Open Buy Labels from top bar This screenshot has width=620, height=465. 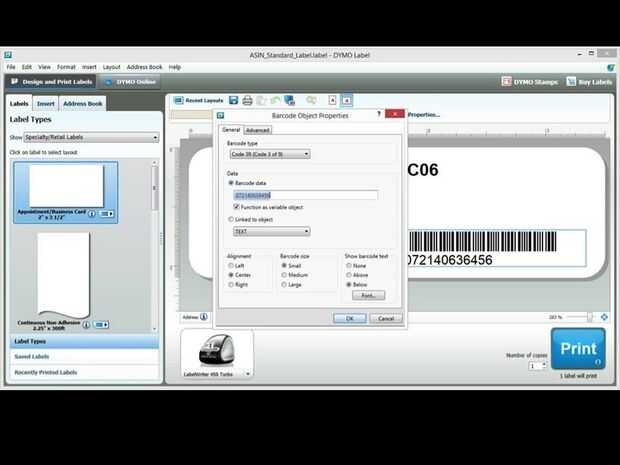click(589, 82)
